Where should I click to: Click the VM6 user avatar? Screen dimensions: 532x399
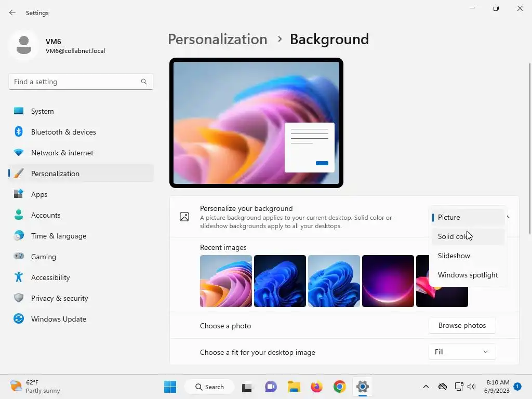click(24, 45)
